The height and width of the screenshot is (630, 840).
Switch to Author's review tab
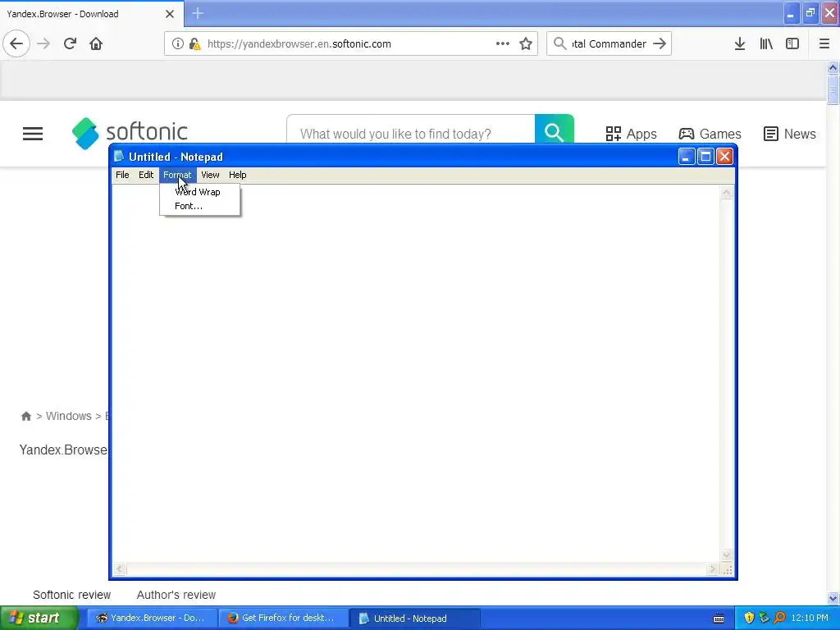pyautogui.click(x=176, y=595)
